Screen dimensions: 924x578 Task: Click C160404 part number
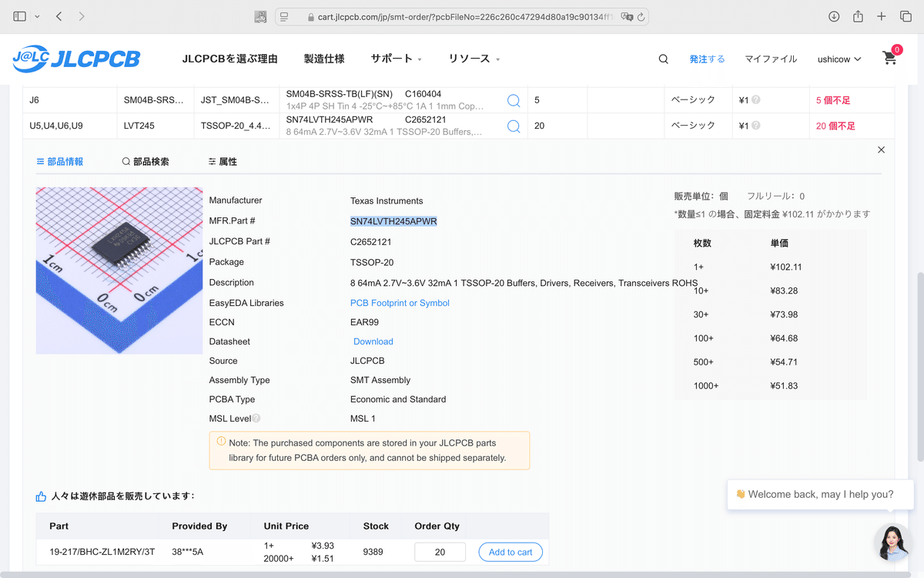[423, 94]
